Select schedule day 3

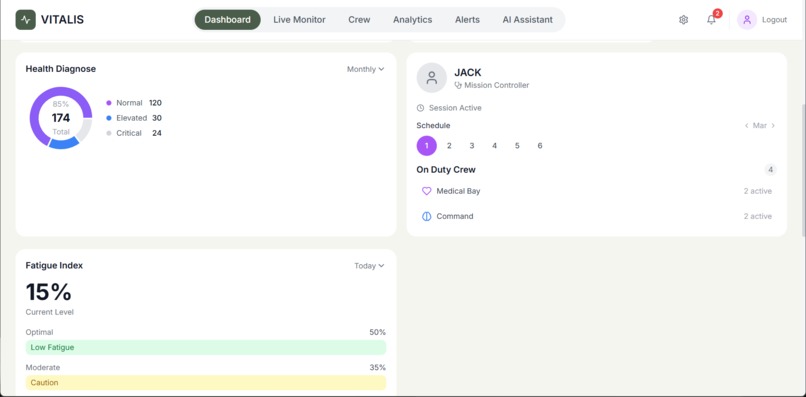(472, 146)
